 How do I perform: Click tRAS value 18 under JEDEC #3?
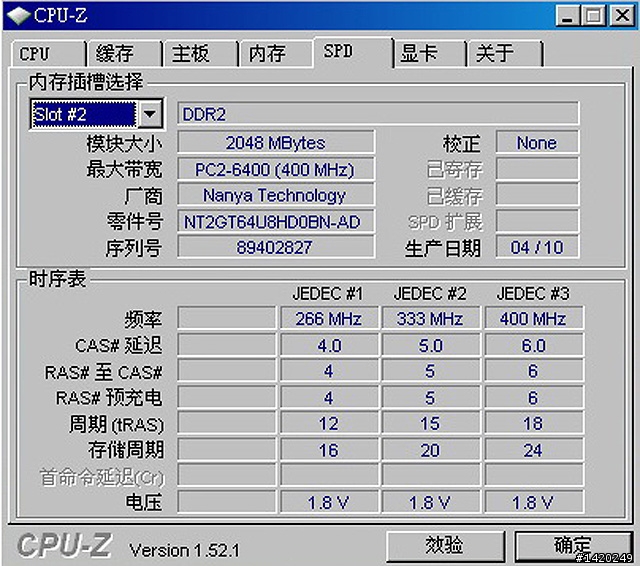pyautogui.click(x=533, y=423)
